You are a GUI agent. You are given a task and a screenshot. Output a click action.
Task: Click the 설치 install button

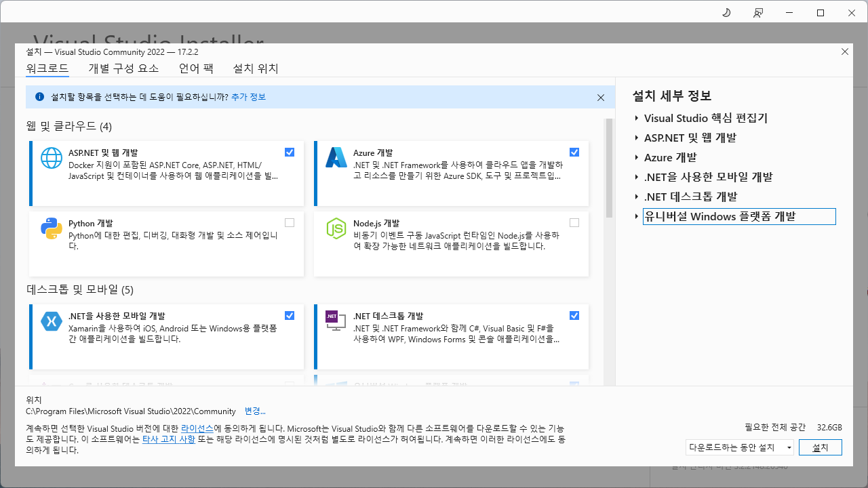[821, 447]
